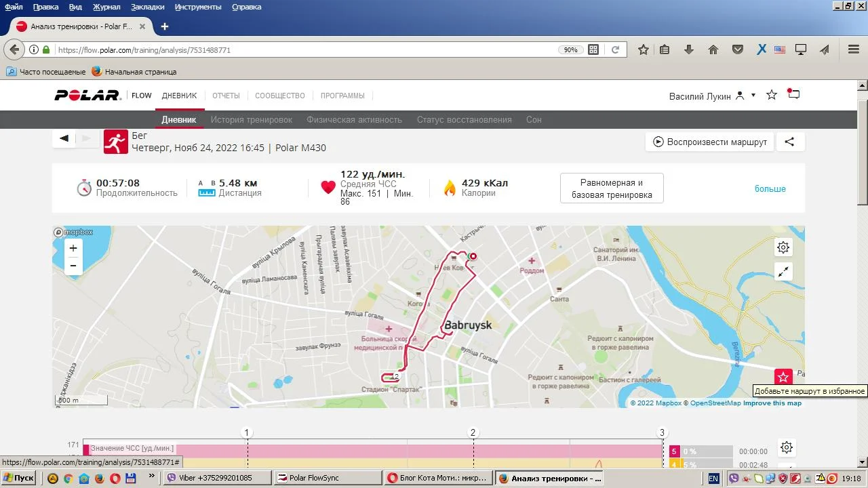Open the Программы navigation tab
This screenshot has width=868, height=488.
(x=342, y=96)
